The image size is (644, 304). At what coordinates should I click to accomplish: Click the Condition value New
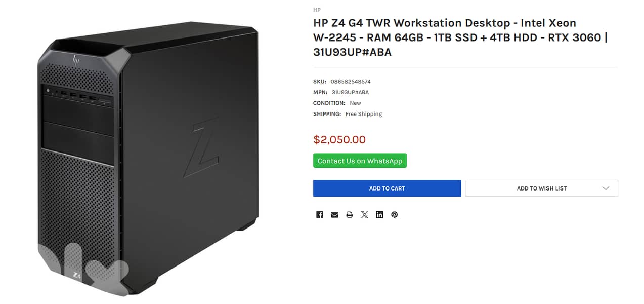click(355, 103)
